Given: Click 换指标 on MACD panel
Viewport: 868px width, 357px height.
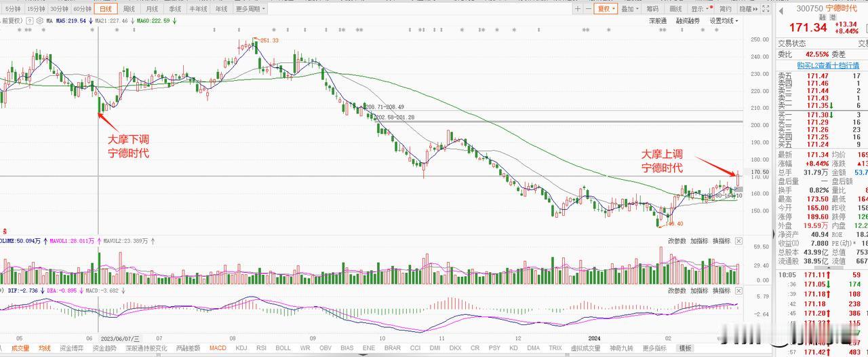Looking at the screenshot, I should [722, 290].
